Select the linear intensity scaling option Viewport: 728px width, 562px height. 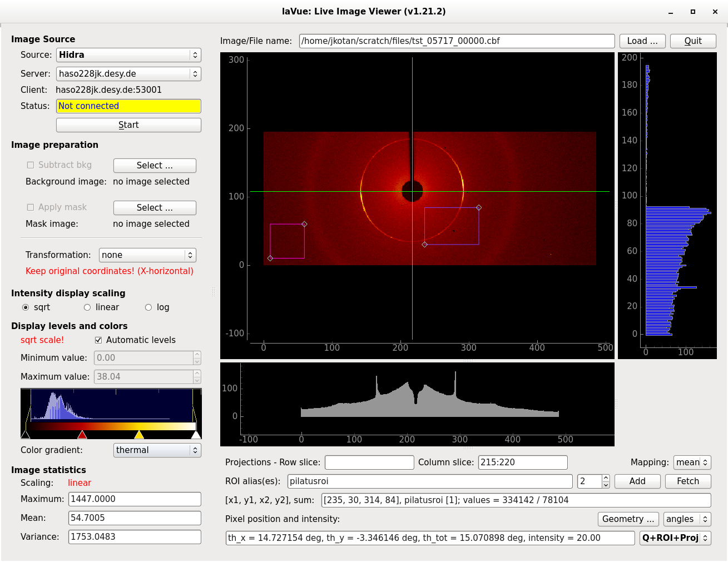coord(87,307)
